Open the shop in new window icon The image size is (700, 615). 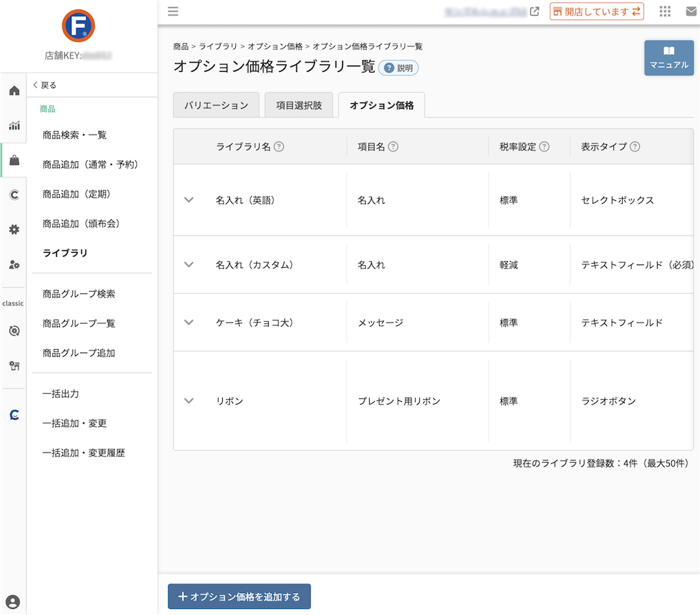tap(535, 12)
